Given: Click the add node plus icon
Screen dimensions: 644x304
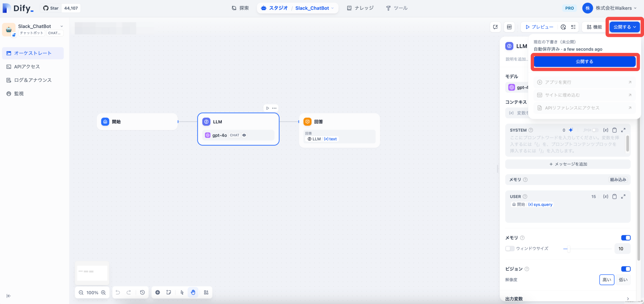Looking at the screenshot, I should point(158,292).
